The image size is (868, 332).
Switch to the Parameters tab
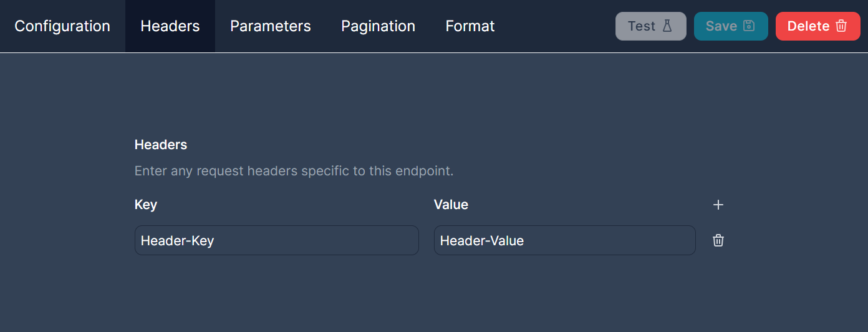[271, 26]
